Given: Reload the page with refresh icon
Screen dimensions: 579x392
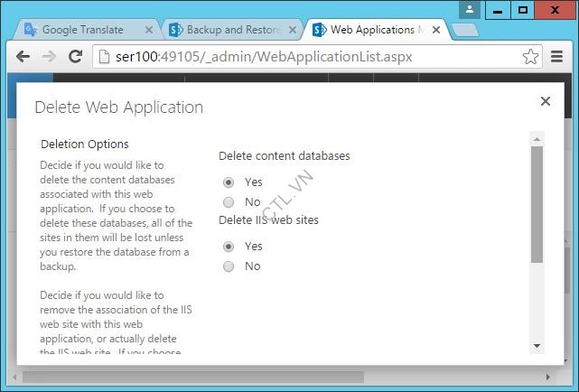Looking at the screenshot, I should 76,56.
